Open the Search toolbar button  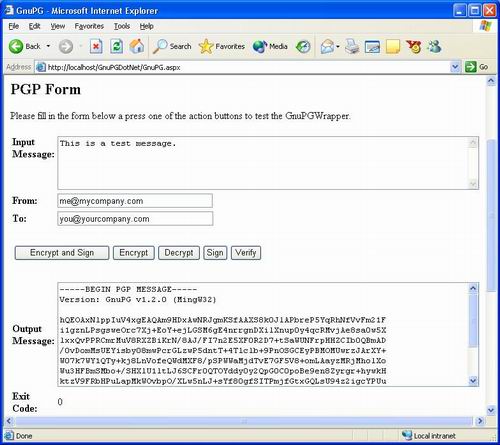pyautogui.click(x=172, y=46)
